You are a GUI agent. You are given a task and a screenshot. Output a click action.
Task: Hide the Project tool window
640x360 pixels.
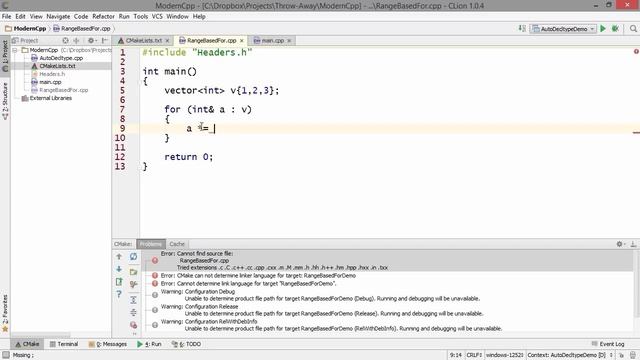pos(104,40)
